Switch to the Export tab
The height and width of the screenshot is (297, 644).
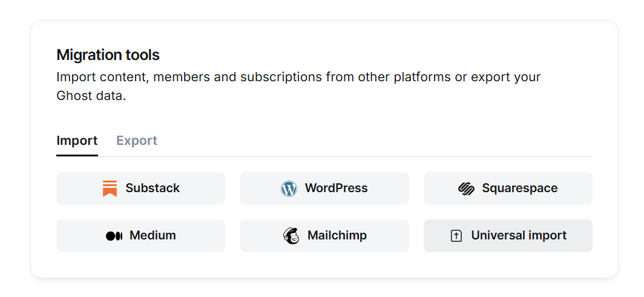(136, 141)
